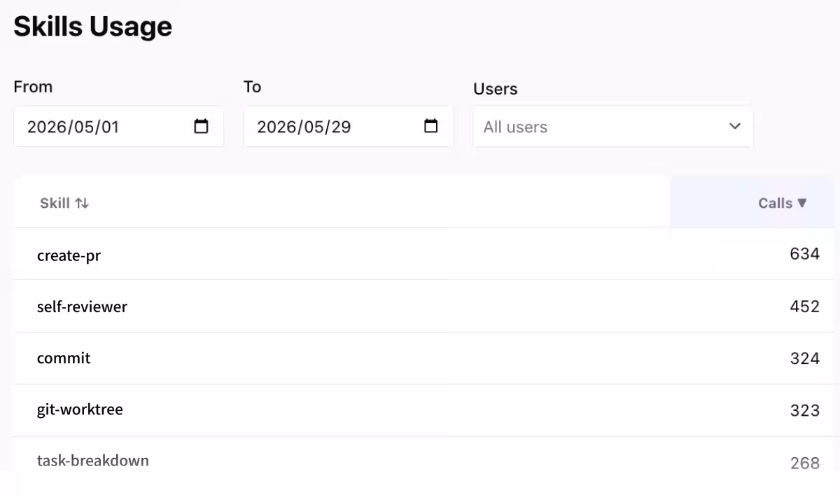840x504 pixels.
Task: Open the All users dropdown
Action: pos(613,127)
